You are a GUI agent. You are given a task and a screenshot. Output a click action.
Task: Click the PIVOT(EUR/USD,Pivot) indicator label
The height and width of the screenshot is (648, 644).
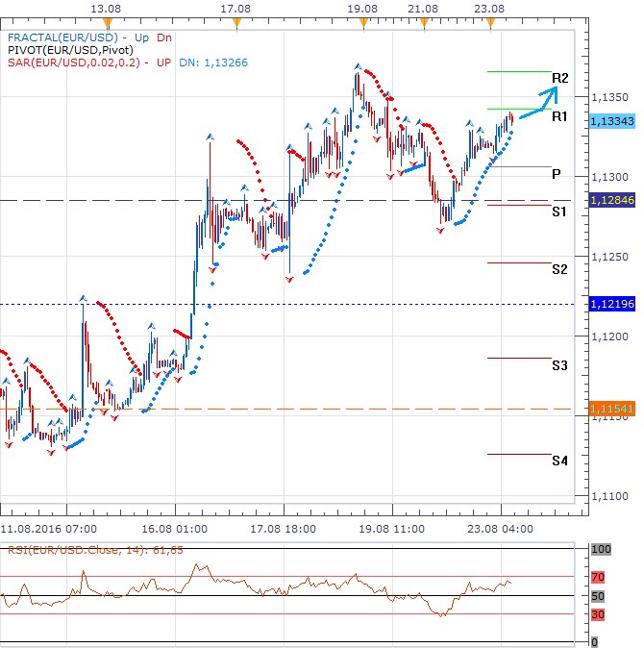click(x=70, y=50)
